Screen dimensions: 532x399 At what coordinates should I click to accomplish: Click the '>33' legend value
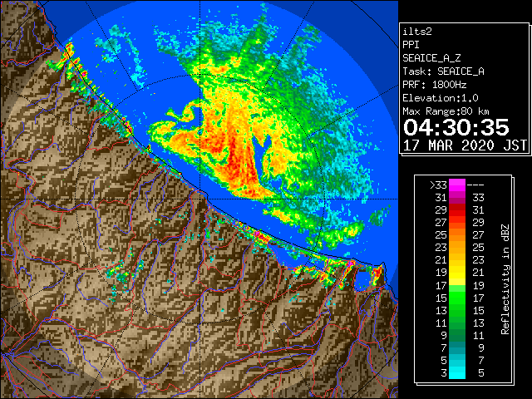[438, 185]
